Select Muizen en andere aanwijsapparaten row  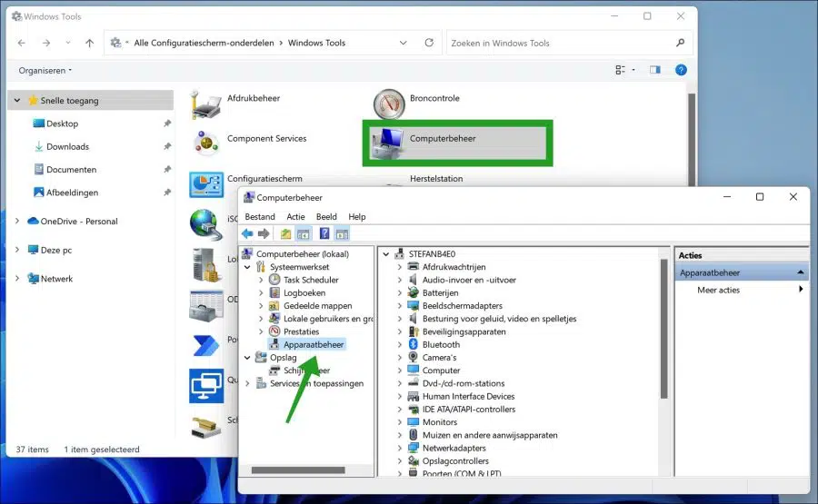490,435
